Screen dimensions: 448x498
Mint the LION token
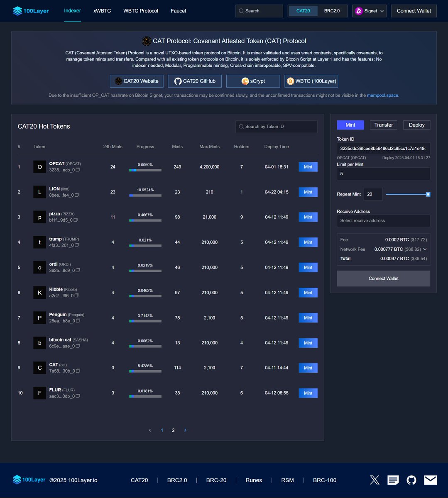[x=308, y=192]
